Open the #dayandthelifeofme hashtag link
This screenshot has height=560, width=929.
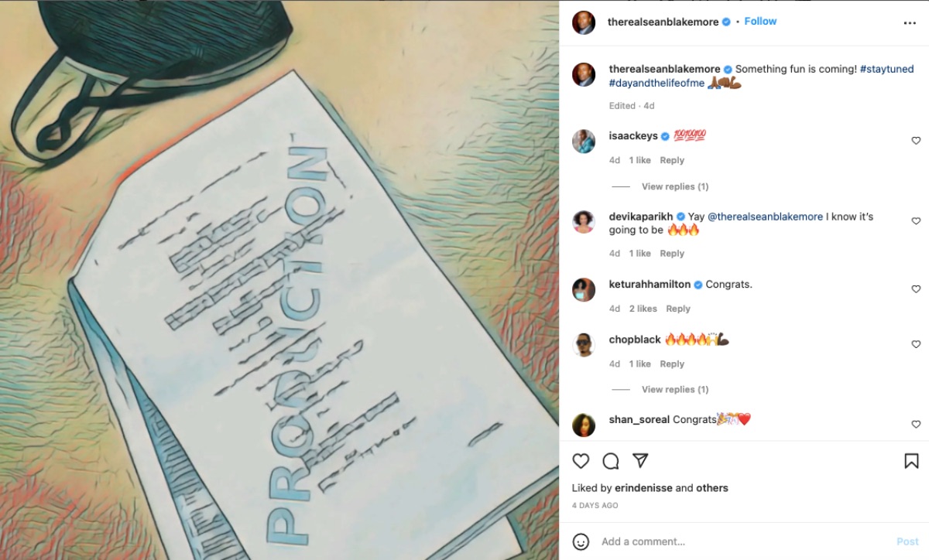point(657,83)
